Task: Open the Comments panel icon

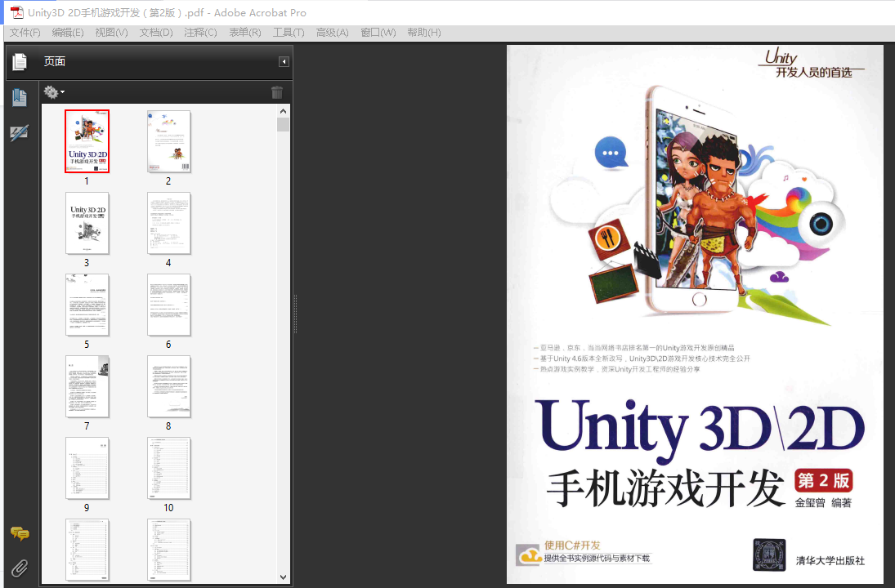Action: (20, 534)
